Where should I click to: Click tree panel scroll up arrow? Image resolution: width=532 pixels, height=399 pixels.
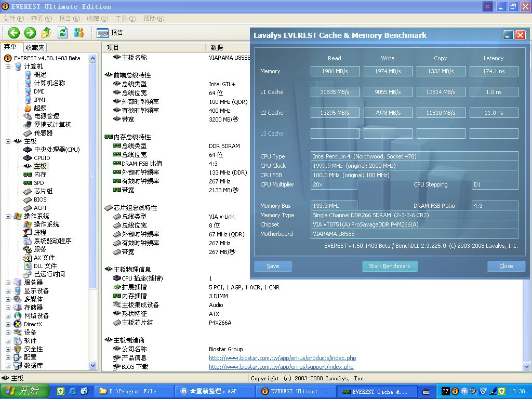tap(93, 58)
